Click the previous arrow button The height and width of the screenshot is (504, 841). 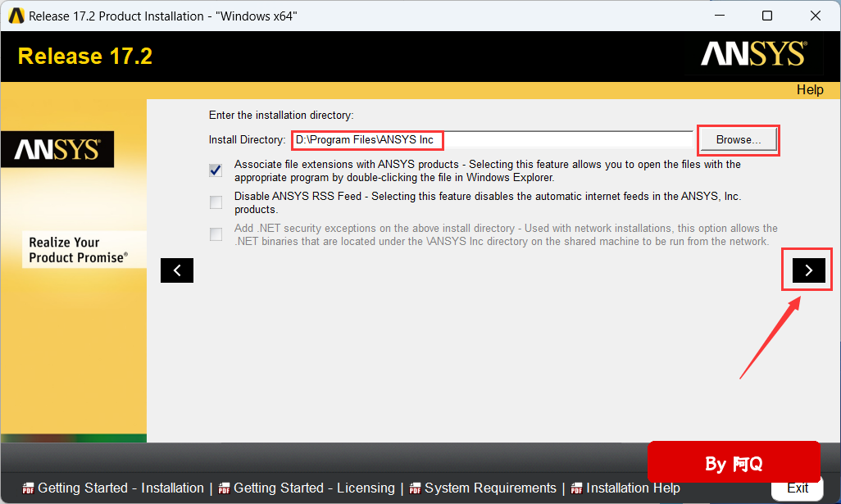pyautogui.click(x=177, y=270)
